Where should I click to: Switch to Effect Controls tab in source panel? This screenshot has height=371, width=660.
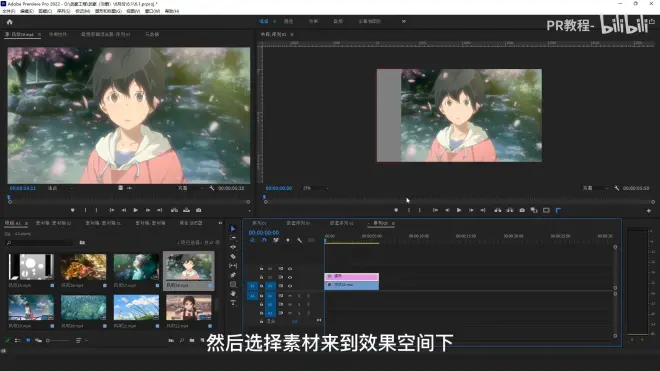pyautogui.click(x=58, y=35)
